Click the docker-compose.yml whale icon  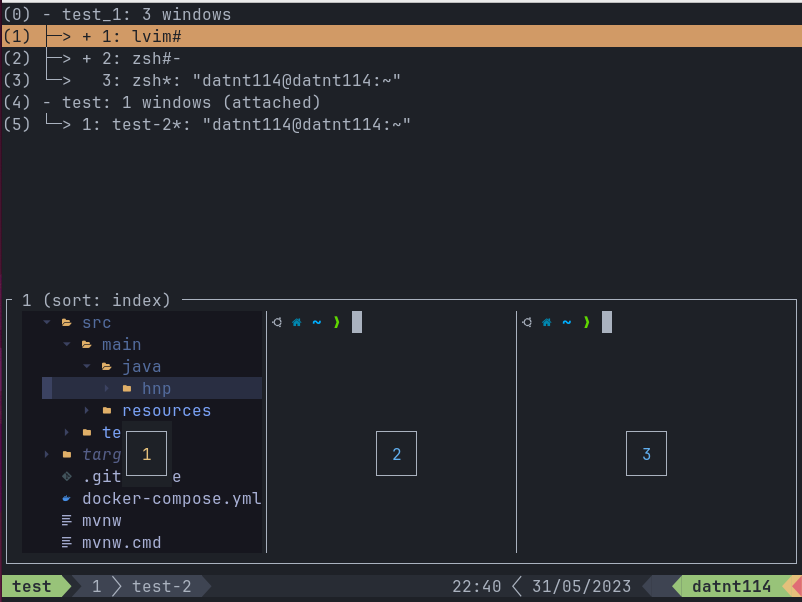67,498
